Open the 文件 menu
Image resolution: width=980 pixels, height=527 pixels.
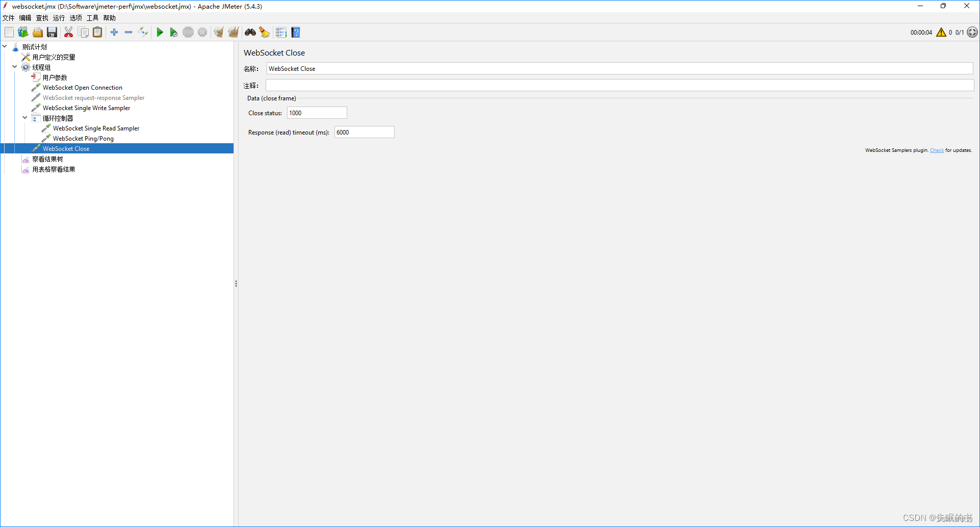(x=9, y=18)
